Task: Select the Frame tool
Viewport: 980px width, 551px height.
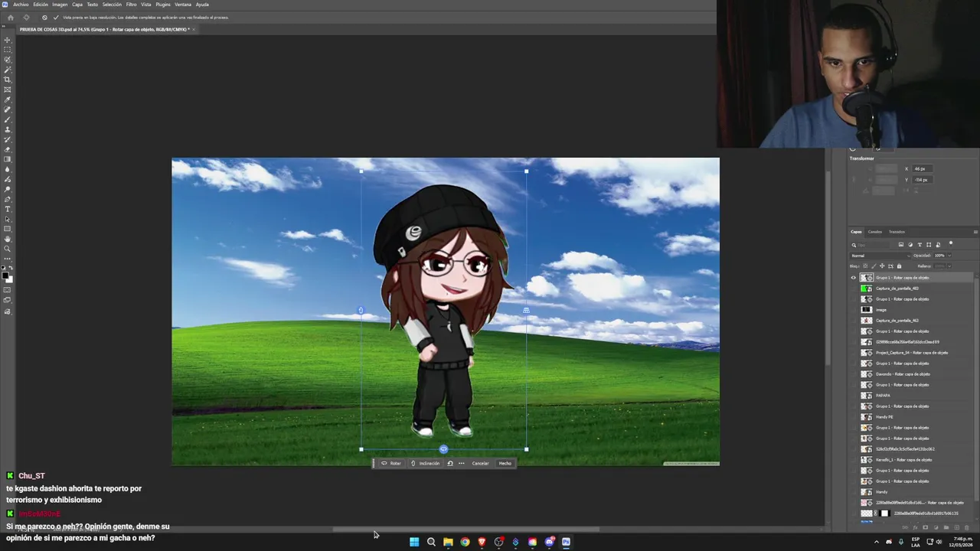Action: pyautogui.click(x=8, y=90)
